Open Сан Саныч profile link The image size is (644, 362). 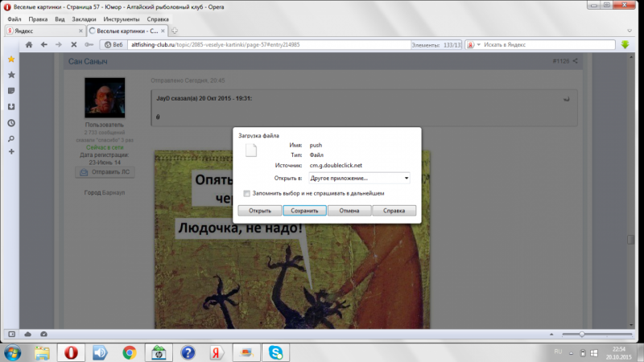(x=88, y=62)
